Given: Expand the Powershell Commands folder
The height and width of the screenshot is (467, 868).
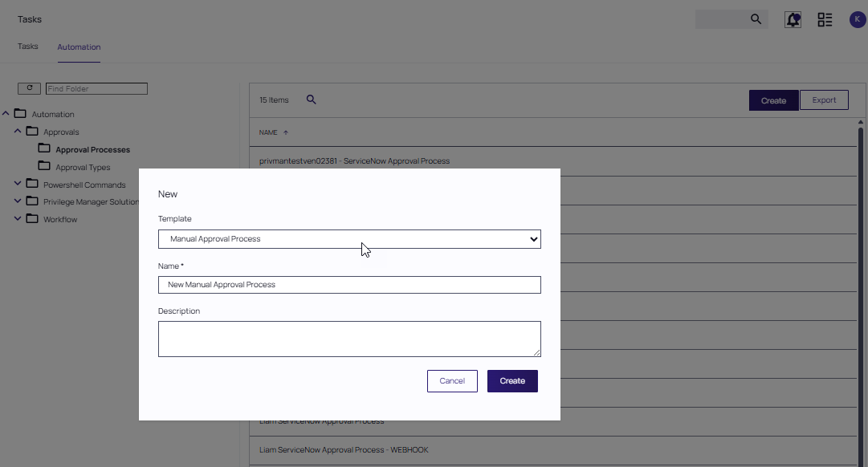Looking at the screenshot, I should click(x=18, y=184).
